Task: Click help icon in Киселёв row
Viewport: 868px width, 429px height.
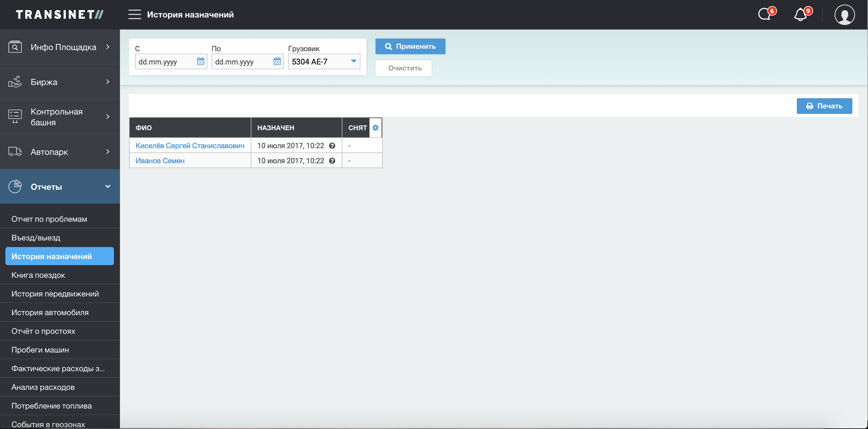Action: [332, 146]
